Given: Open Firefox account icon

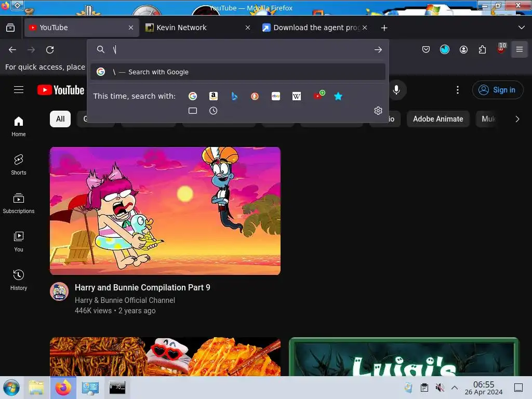Looking at the screenshot, I should click(463, 49).
